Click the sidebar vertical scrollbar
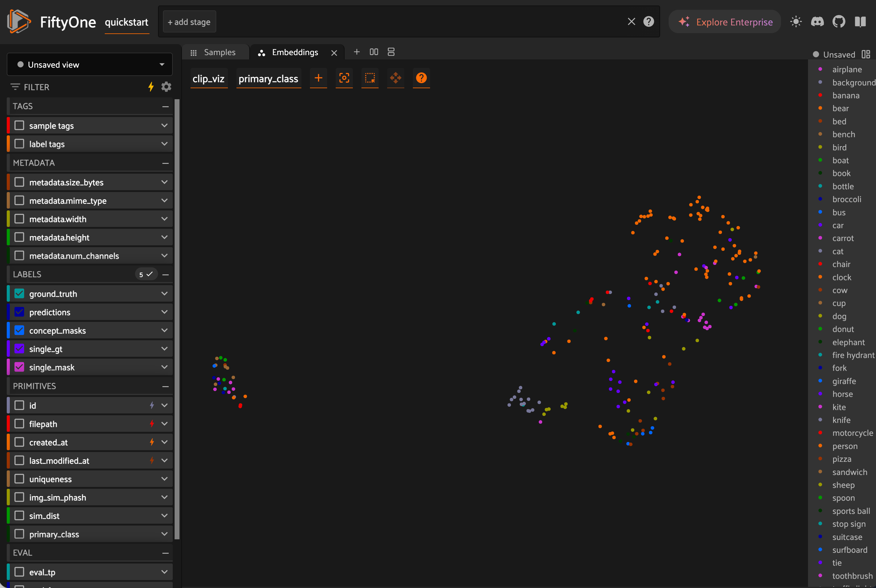Viewport: 876px width, 588px height. pyautogui.click(x=177, y=319)
